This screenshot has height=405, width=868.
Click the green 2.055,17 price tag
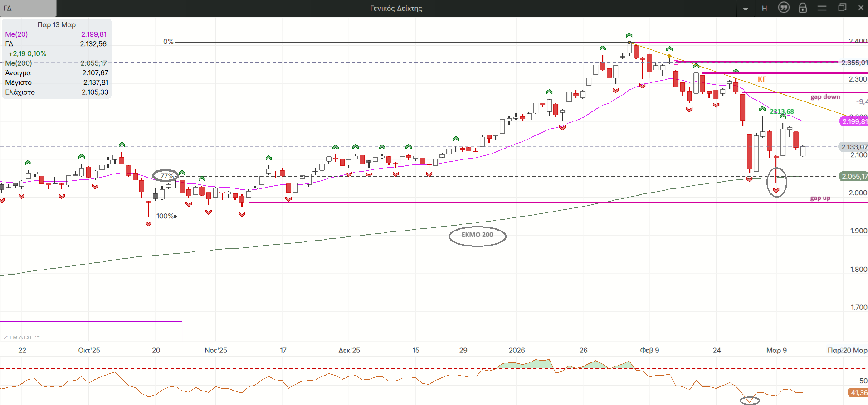click(854, 176)
